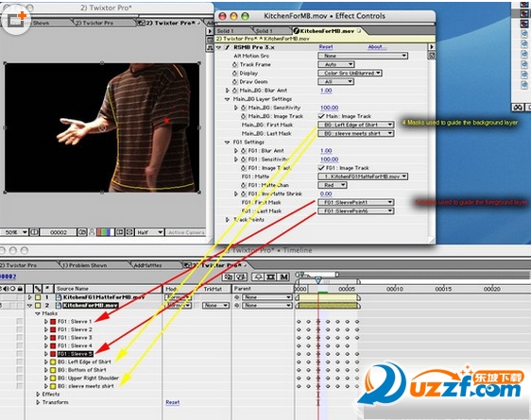Image resolution: width=531 pixels, height=420 pixels.
Task: Click the Display property stopwatch icon
Action: click(235, 73)
